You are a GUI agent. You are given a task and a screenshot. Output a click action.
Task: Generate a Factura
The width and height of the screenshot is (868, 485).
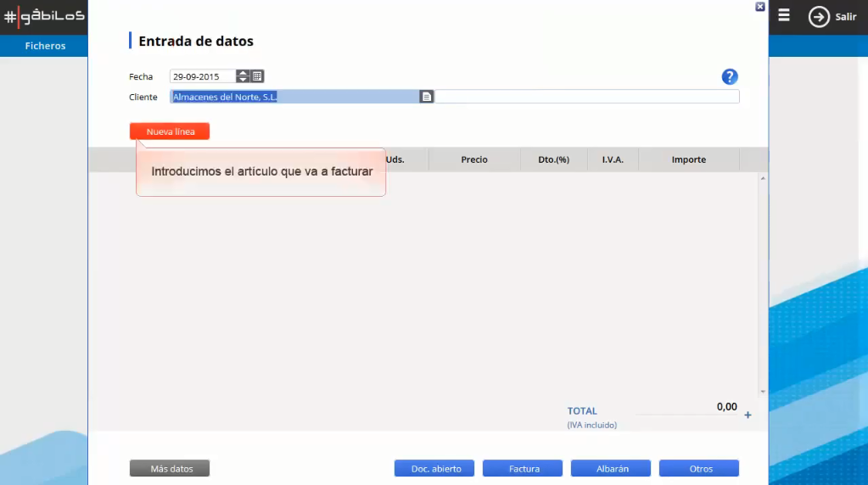pos(523,468)
